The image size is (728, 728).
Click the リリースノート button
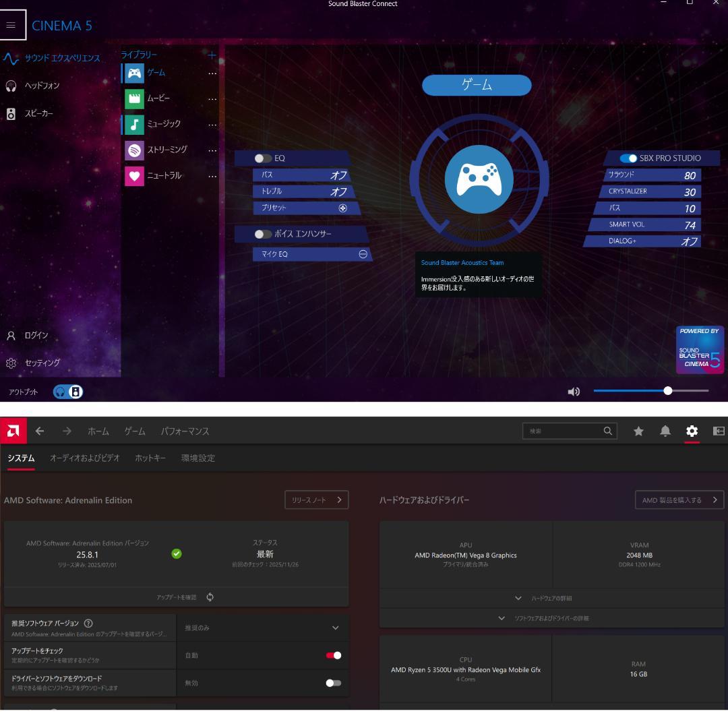pyautogui.click(x=316, y=500)
